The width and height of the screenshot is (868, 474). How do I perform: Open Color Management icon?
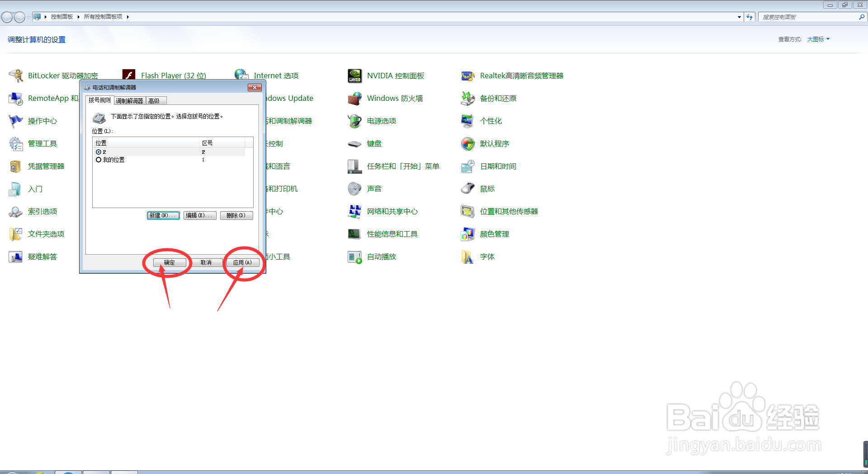point(468,234)
